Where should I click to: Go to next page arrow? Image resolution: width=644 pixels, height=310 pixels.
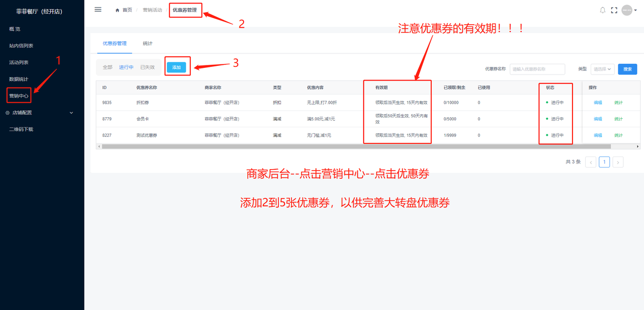coord(618,162)
